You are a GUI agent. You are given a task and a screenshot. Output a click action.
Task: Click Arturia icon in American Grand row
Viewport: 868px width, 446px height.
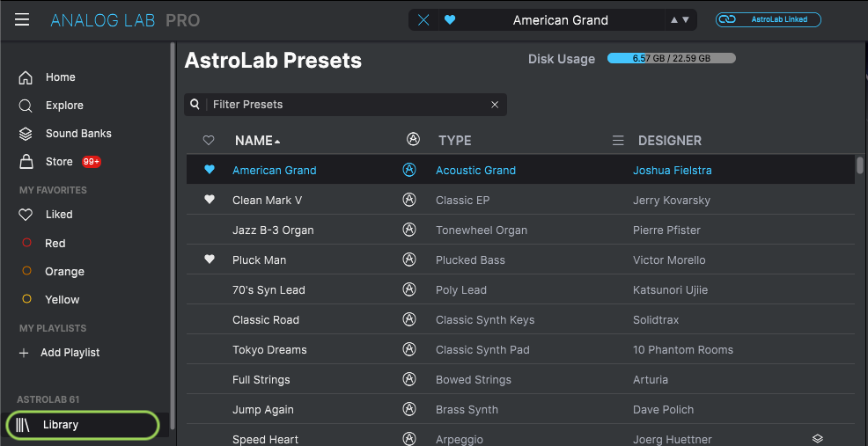(409, 170)
